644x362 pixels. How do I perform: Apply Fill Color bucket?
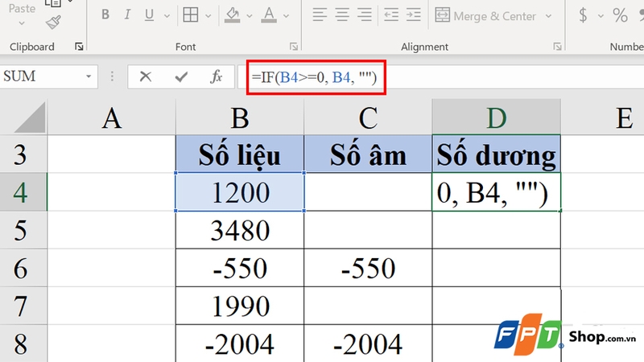pyautogui.click(x=232, y=15)
